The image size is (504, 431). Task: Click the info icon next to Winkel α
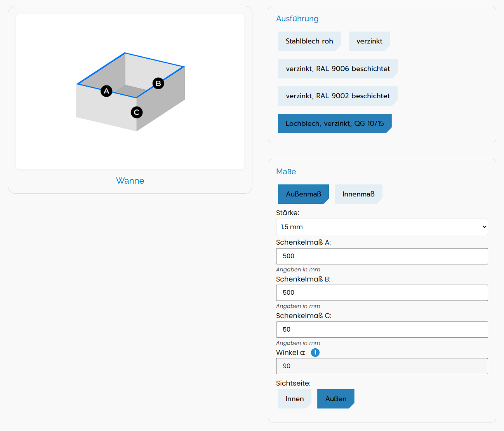point(315,353)
